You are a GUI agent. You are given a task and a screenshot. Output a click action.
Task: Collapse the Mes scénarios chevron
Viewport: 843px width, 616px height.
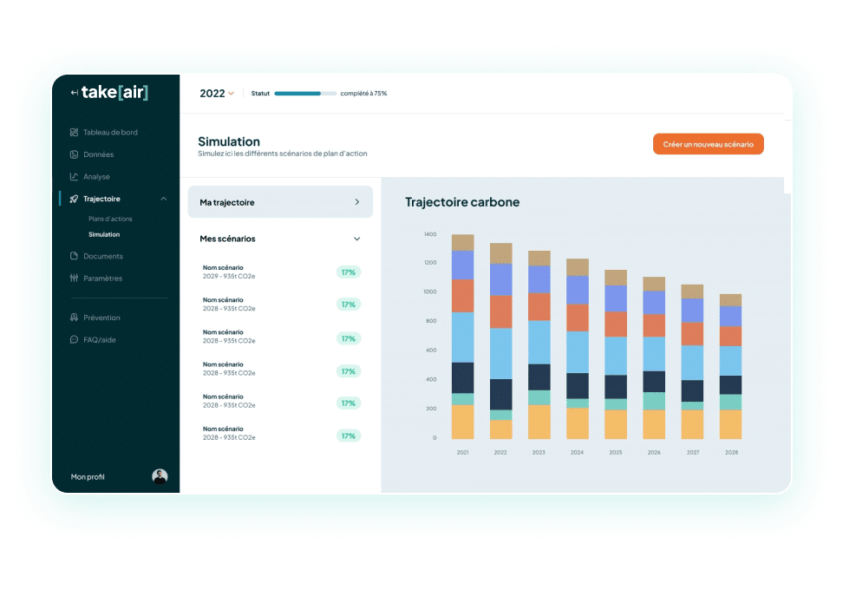coord(357,239)
